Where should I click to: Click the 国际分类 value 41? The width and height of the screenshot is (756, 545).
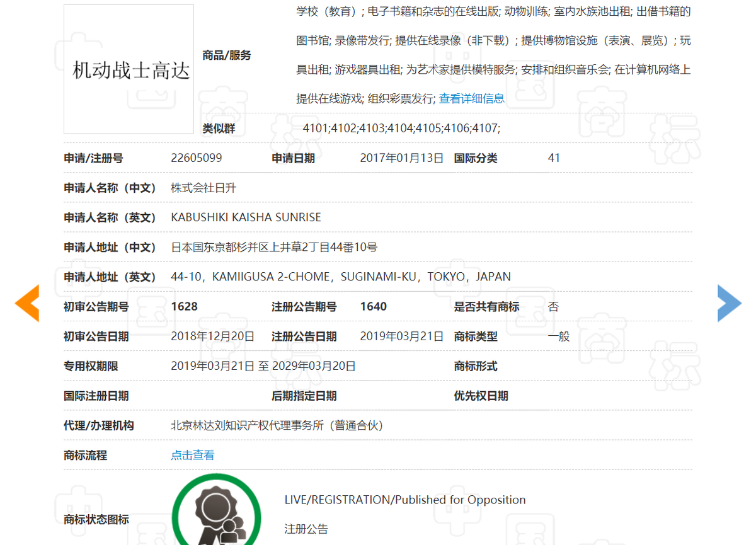click(553, 158)
